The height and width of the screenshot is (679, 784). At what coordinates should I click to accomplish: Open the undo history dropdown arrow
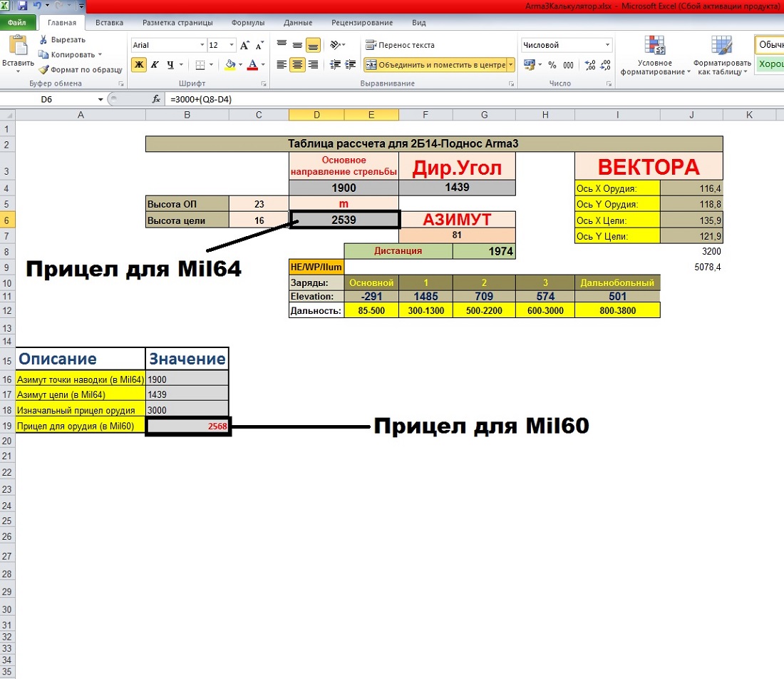pos(47,6)
